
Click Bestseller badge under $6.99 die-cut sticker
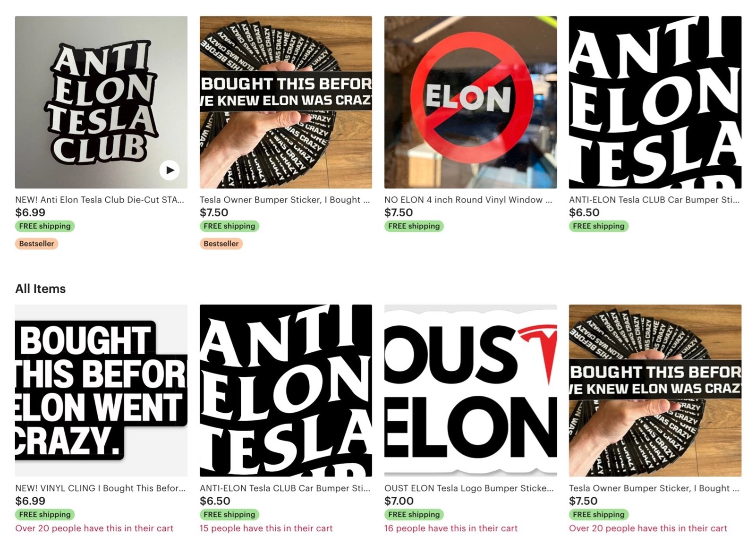[x=36, y=244]
